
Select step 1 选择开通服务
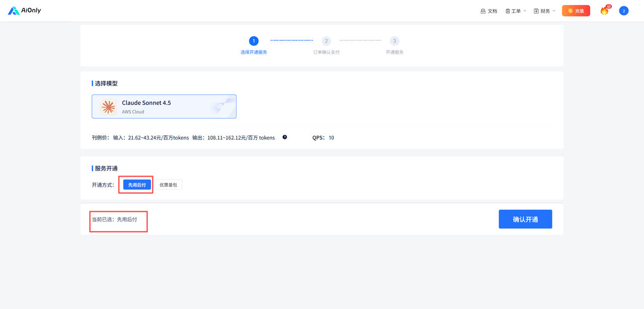254,45
